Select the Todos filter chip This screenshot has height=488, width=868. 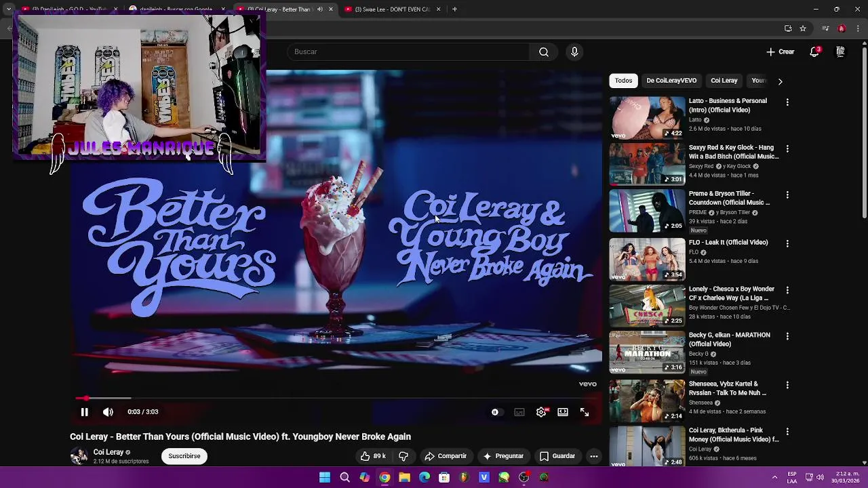click(x=623, y=81)
